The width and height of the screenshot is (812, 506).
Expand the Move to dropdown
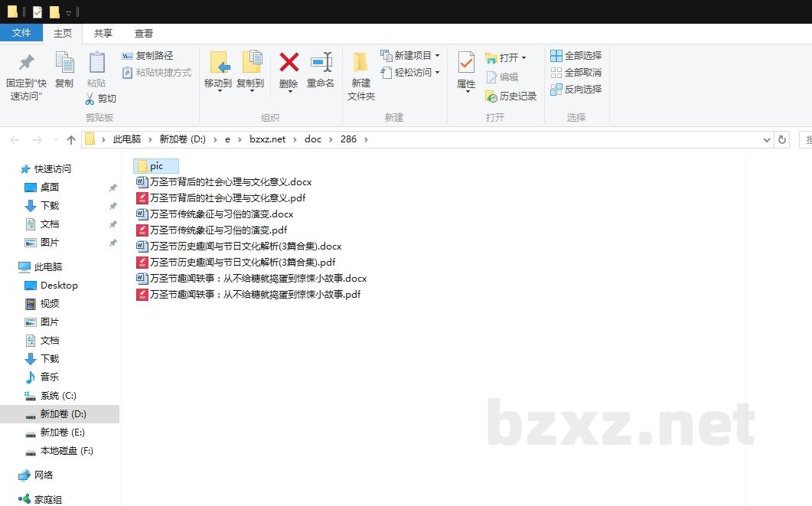tap(218, 90)
